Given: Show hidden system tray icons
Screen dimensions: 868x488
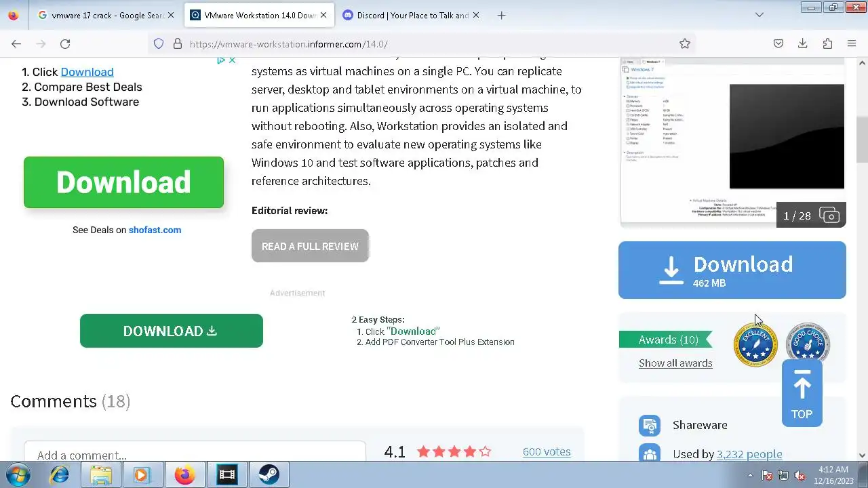Looking at the screenshot, I should coord(751,476).
